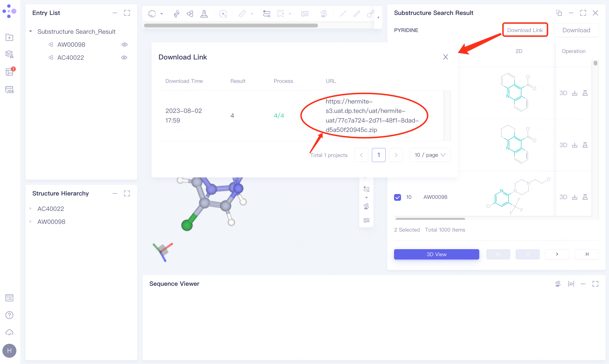Select page 1 in download pagination

(378, 155)
